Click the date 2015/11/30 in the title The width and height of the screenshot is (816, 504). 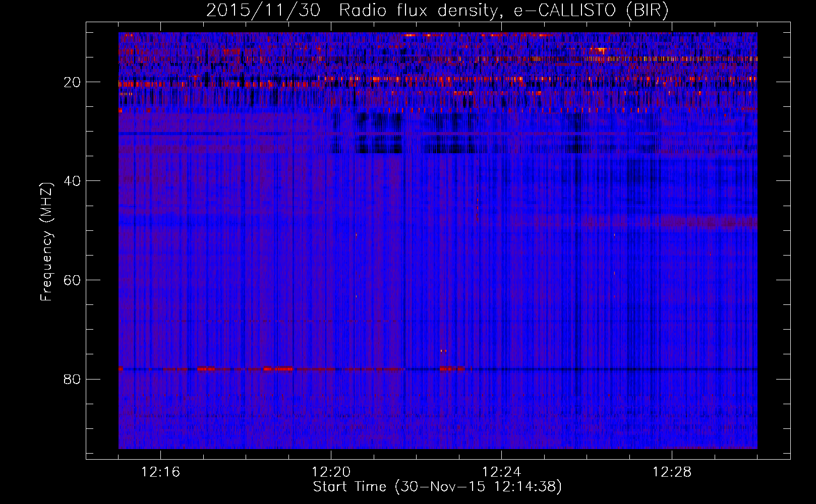tap(263, 11)
